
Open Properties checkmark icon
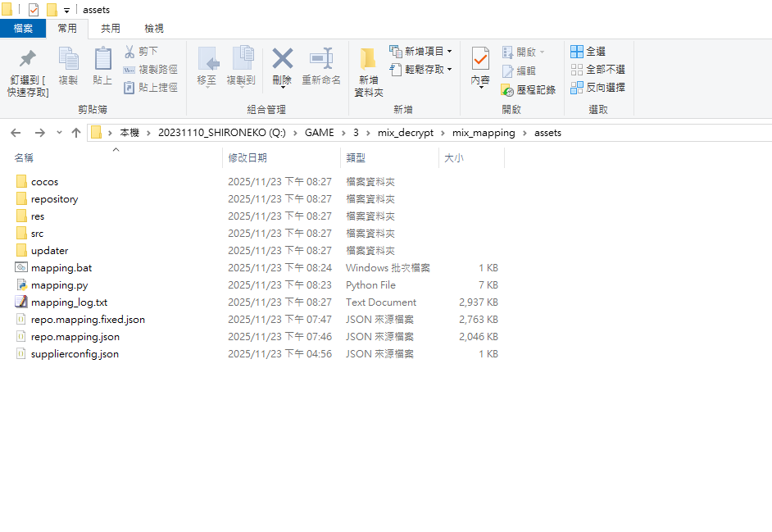pos(480,60)
